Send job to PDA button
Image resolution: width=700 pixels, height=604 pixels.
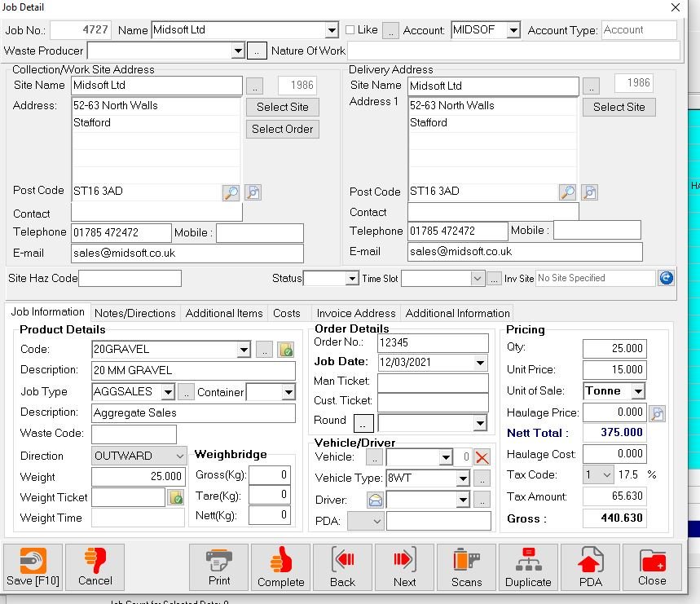click(590, 567)
